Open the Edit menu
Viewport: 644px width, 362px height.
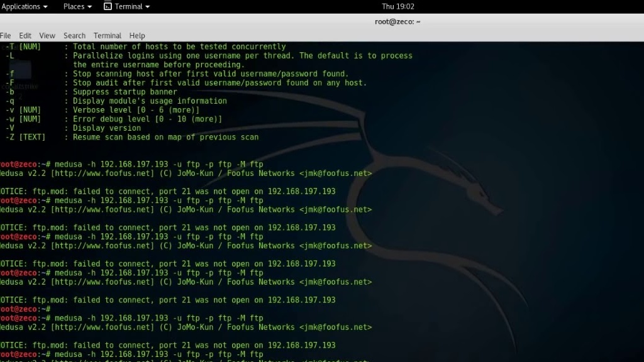click(x=25, y=36)
